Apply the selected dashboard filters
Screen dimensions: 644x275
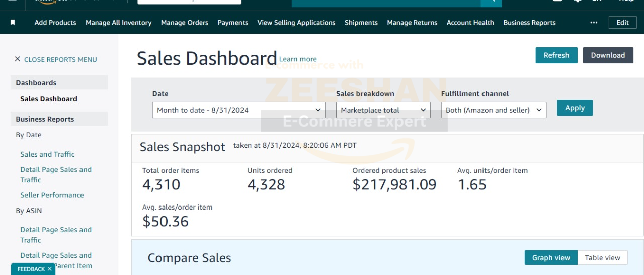(575, 108)
